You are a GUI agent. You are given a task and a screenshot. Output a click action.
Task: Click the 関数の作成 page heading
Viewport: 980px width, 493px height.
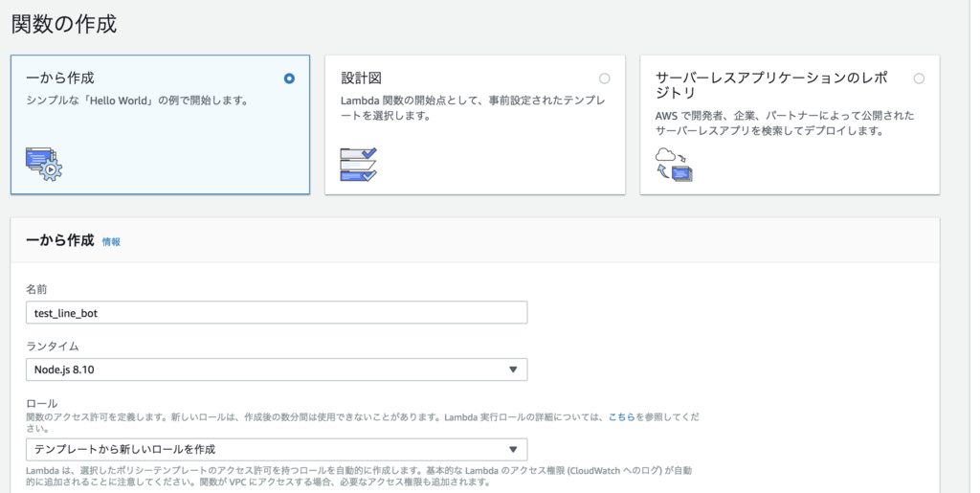(64, 24)
